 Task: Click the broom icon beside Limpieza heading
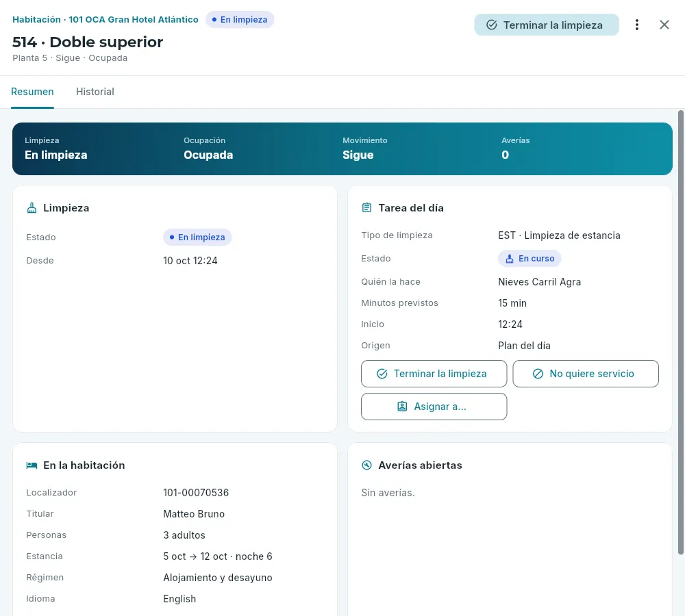coord(32,208)
